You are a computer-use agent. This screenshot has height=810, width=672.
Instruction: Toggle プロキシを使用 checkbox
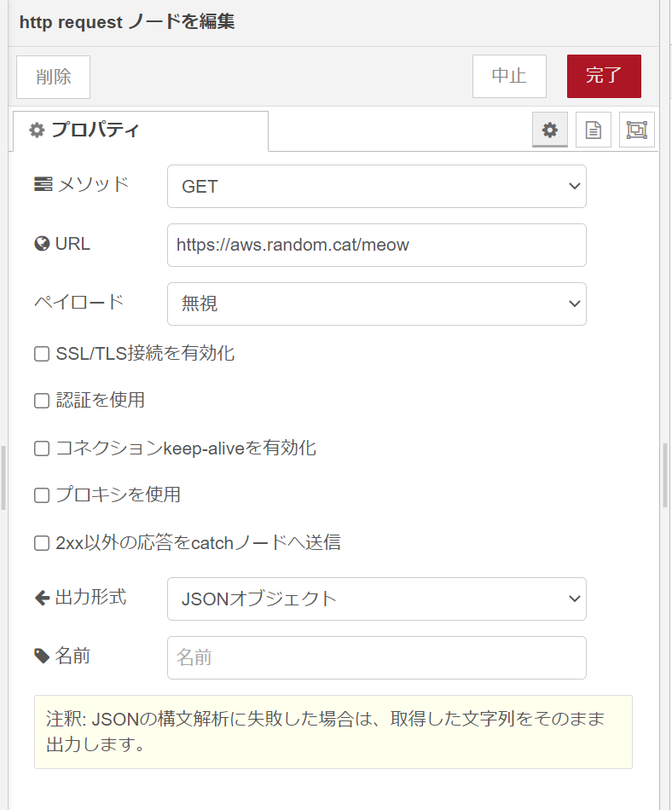pos(41,495)
